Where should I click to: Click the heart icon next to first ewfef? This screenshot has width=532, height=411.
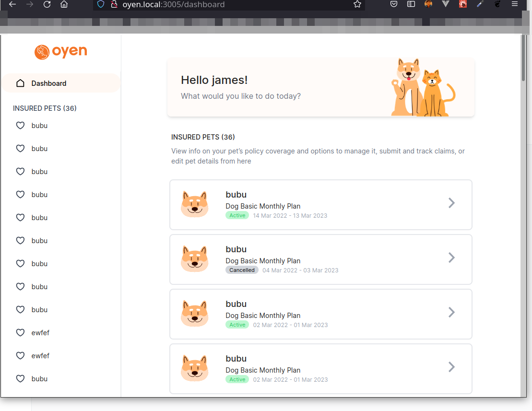(x=20, y=333)
